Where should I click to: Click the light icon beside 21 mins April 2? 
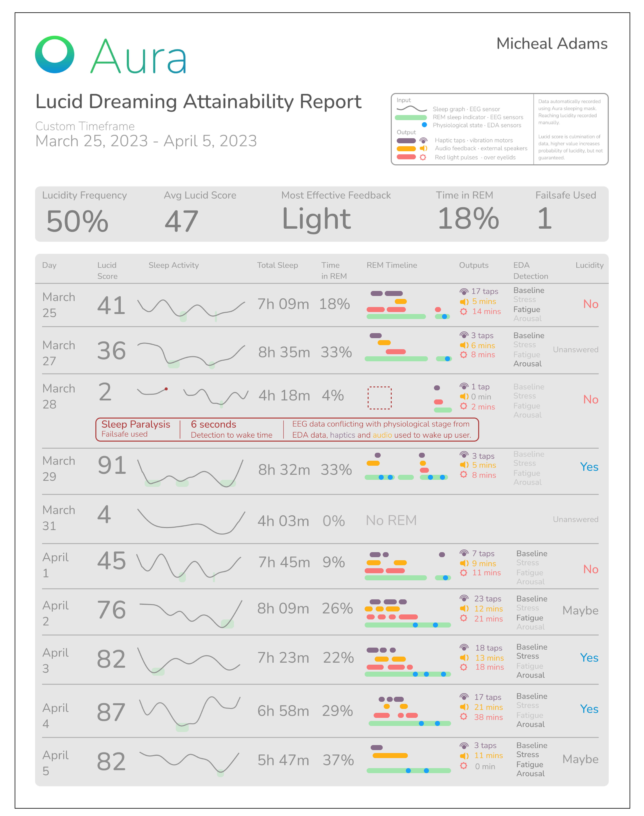tap(464, 618)
